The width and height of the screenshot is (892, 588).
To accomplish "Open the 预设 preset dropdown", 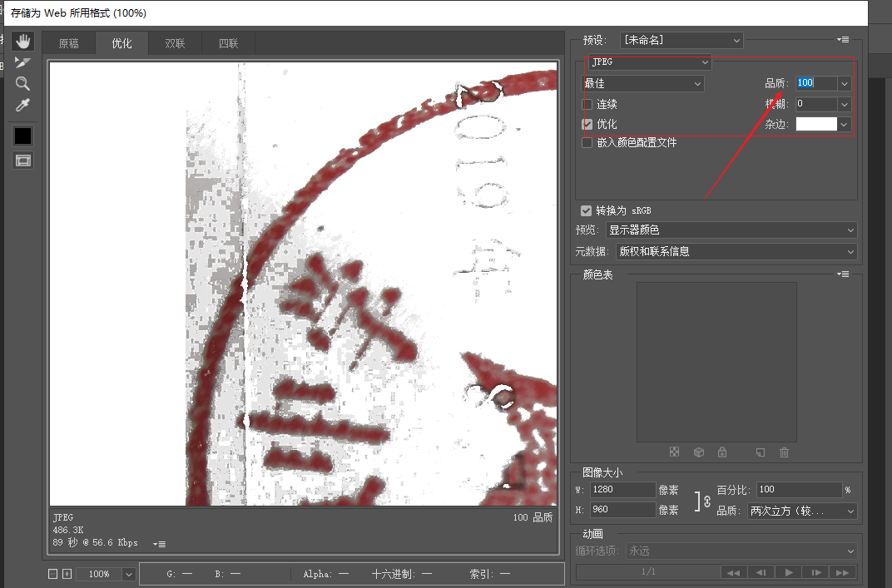I will pyautogui.click(x=681, y=41).
